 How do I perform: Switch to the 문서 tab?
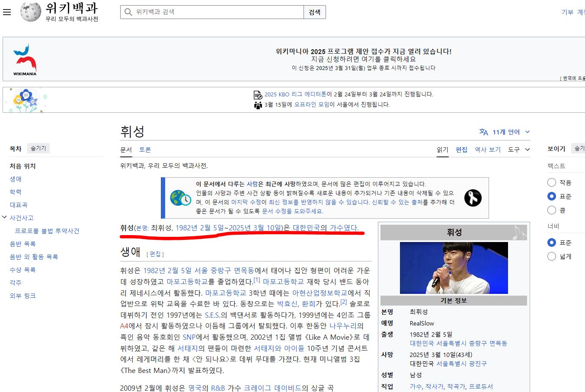(x=126, y=150)
